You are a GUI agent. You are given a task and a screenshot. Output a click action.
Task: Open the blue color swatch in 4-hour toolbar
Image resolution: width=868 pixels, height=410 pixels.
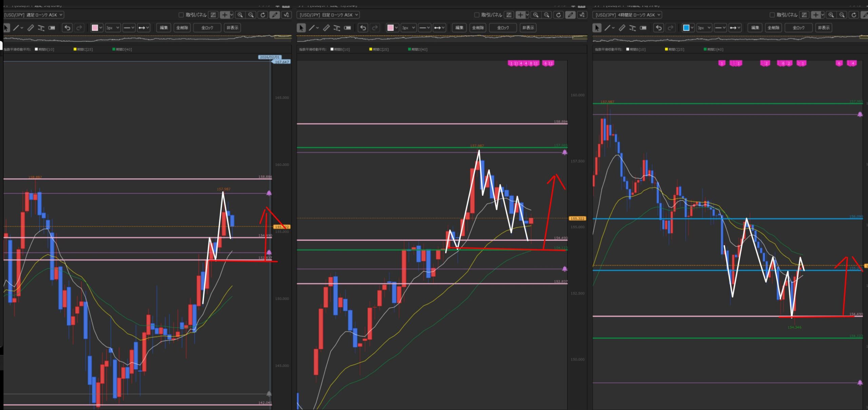point(686,28)
